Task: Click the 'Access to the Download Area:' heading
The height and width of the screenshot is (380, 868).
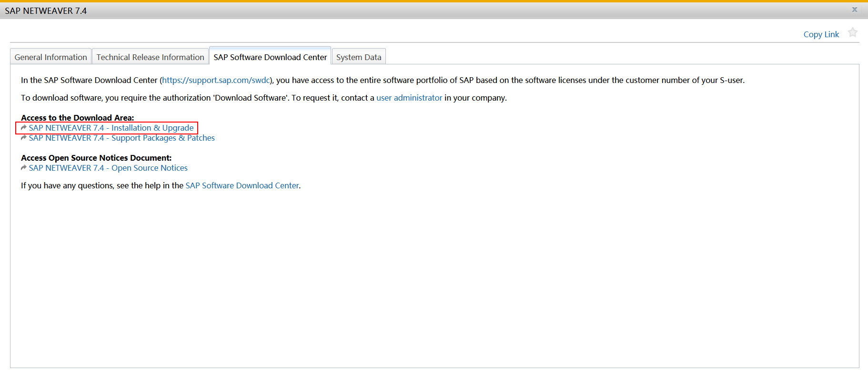Action: [78, 118]
